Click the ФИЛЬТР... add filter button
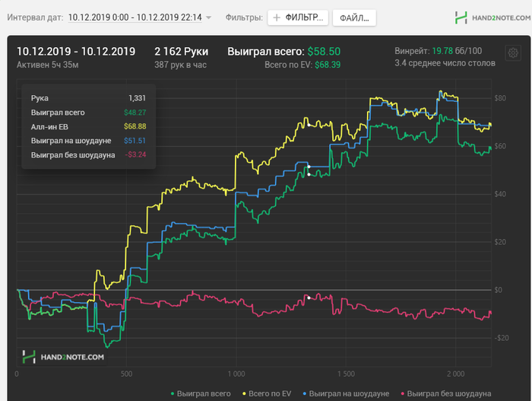The image size is (532, 401). (298, 18)
